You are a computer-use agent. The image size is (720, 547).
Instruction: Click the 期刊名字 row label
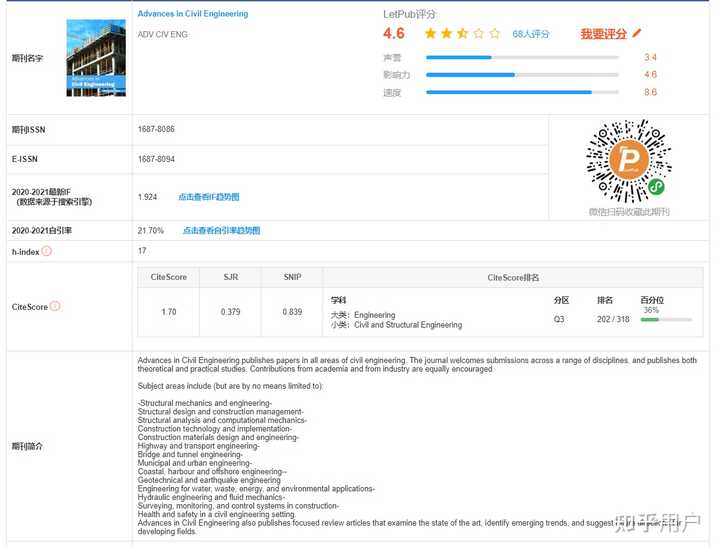coord(27,58)
